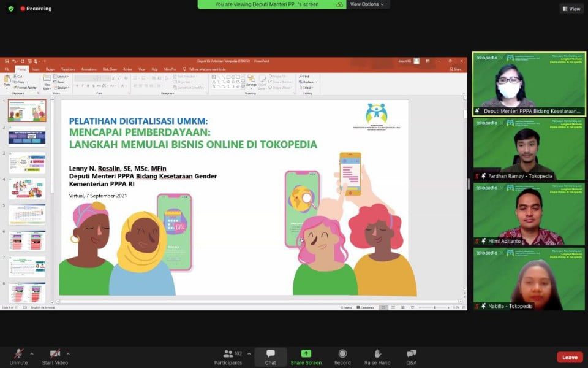Expand the Participants caret menu
Image resolution: width=588 pixels, height=368 pixels.
[x=249, y=354]
